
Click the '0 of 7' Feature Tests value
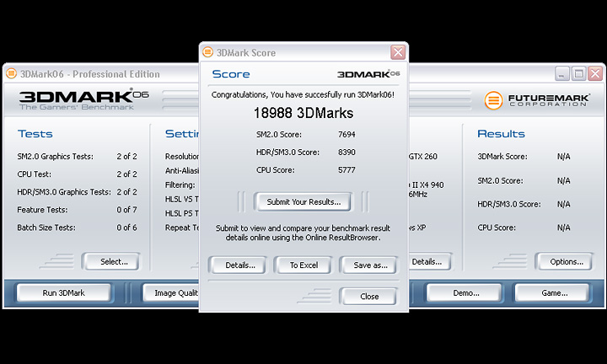tap(126, 210)
